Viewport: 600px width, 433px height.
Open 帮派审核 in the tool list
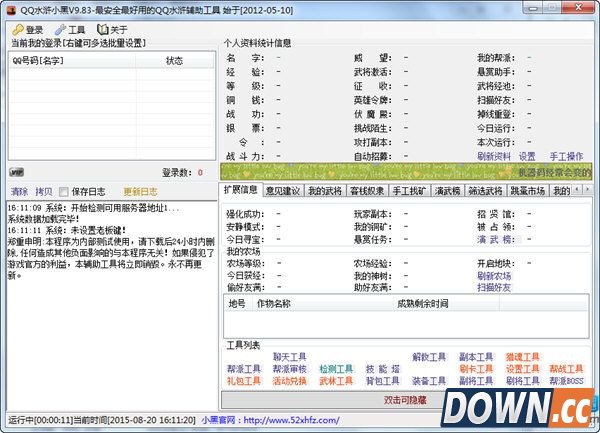(290, 369)
